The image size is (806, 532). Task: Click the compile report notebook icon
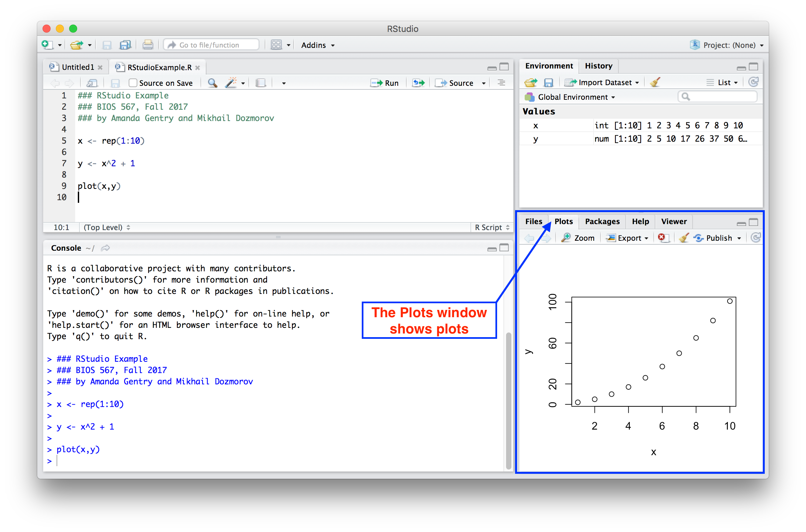[x=261, y=83]
